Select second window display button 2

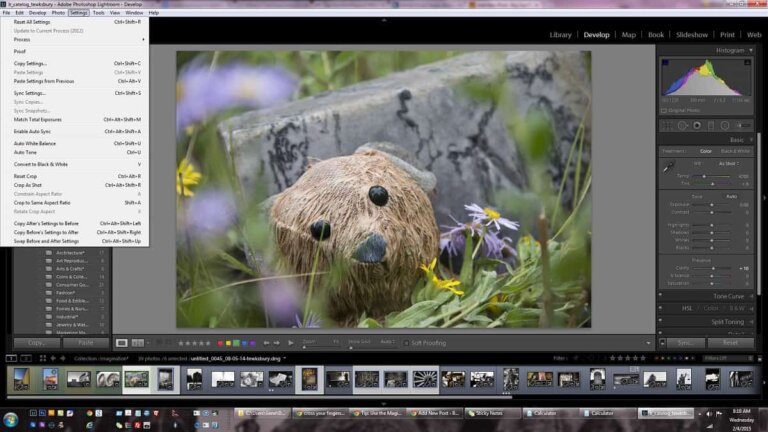pos(26,359)
